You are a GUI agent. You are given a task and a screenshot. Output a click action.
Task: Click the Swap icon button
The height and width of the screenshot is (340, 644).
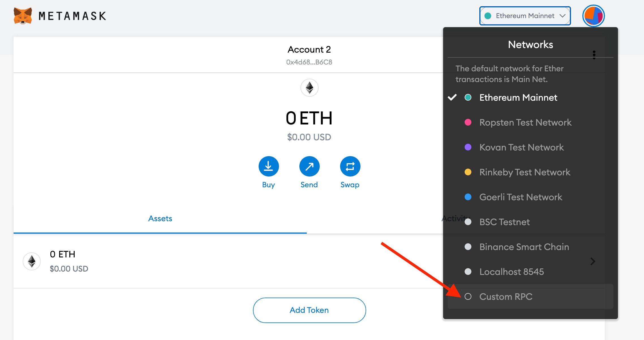coord(350,166)
